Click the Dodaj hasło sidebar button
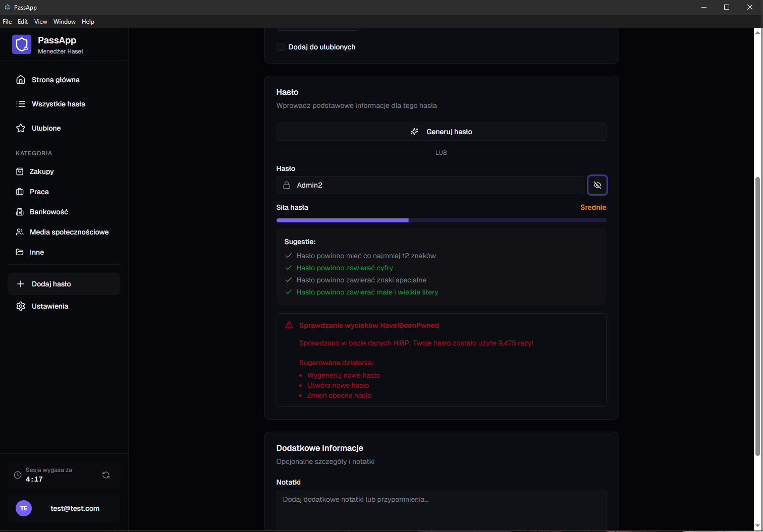This screenshot has height=532, width=763. tap(64, 284)
